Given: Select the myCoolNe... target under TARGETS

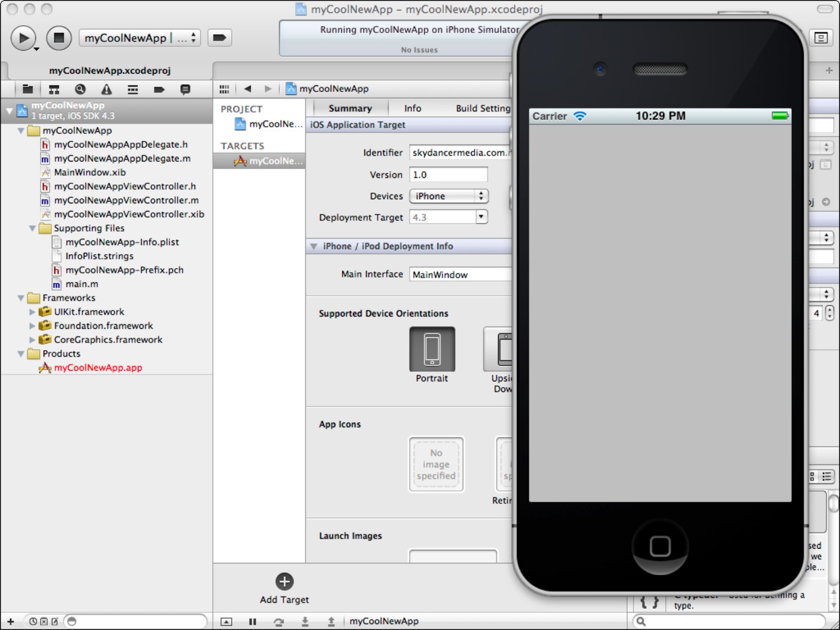Looking at the screenshot, I should tap(259, 161).
